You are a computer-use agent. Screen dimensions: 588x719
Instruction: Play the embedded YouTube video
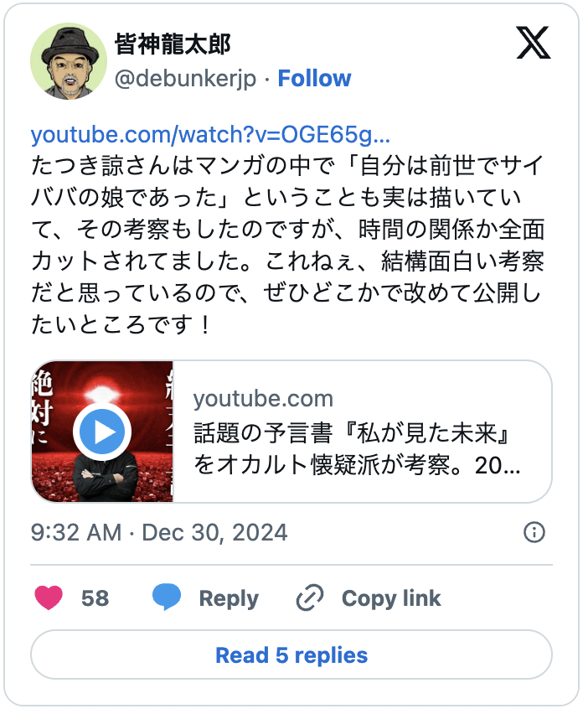coord(102,432)
